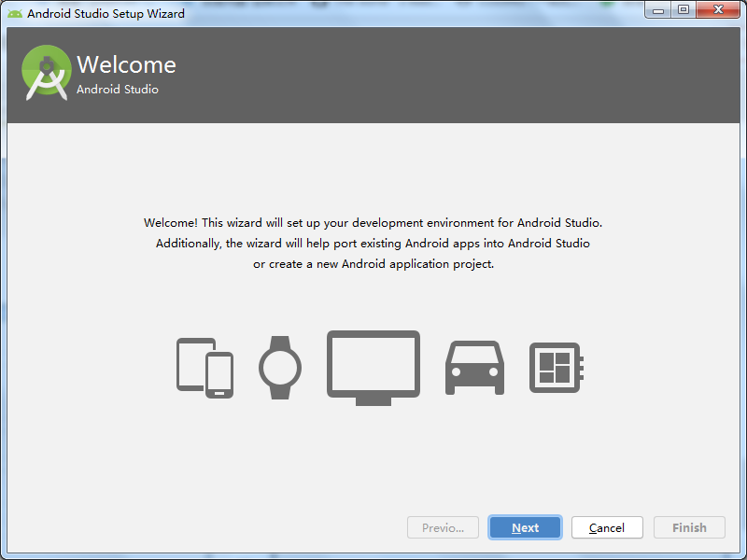Click the Android robot icon in title bar
The width and height of the screenshot is (747, 560).
(x=15, y=13)
